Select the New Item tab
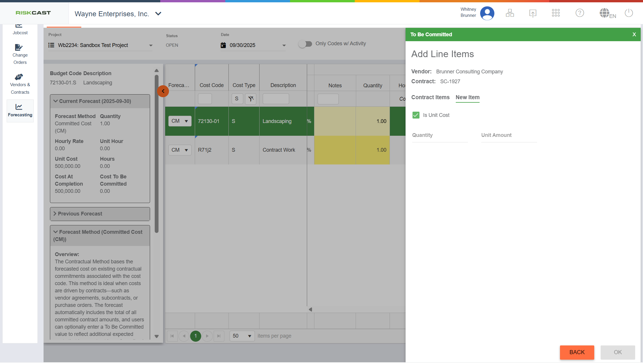The width and height of the screenshot is (643, 364). click(467, 97)
